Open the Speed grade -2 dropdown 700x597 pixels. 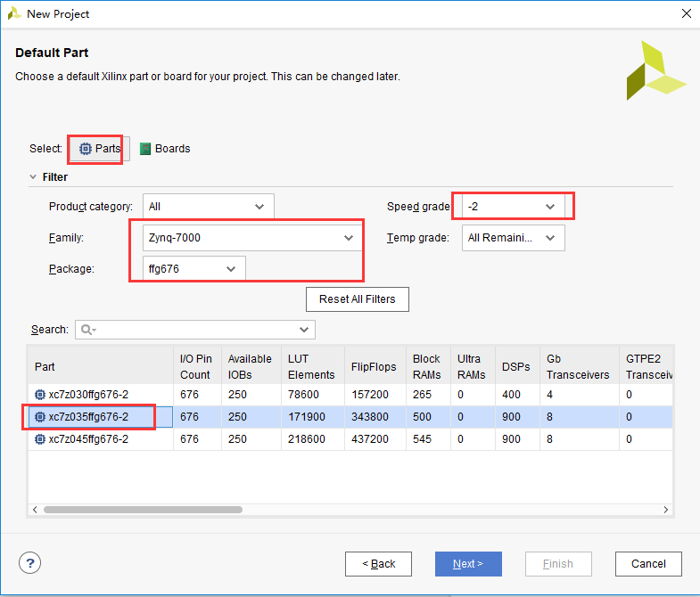513,207
